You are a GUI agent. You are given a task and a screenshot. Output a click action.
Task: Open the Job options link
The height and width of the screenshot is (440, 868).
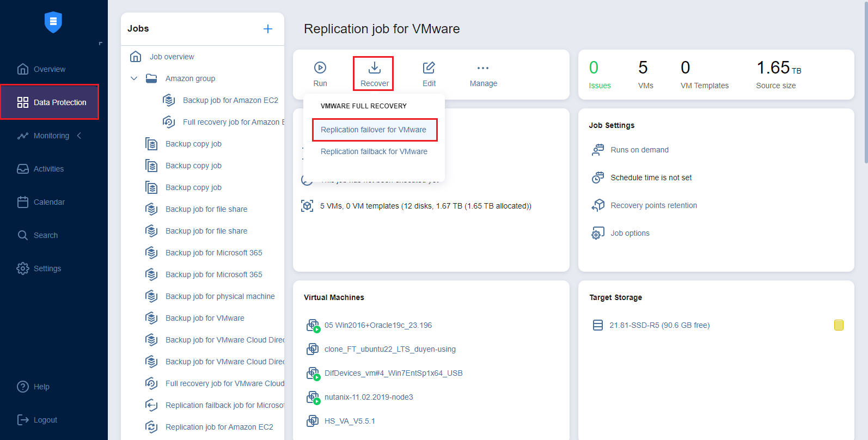click(630, 233)
